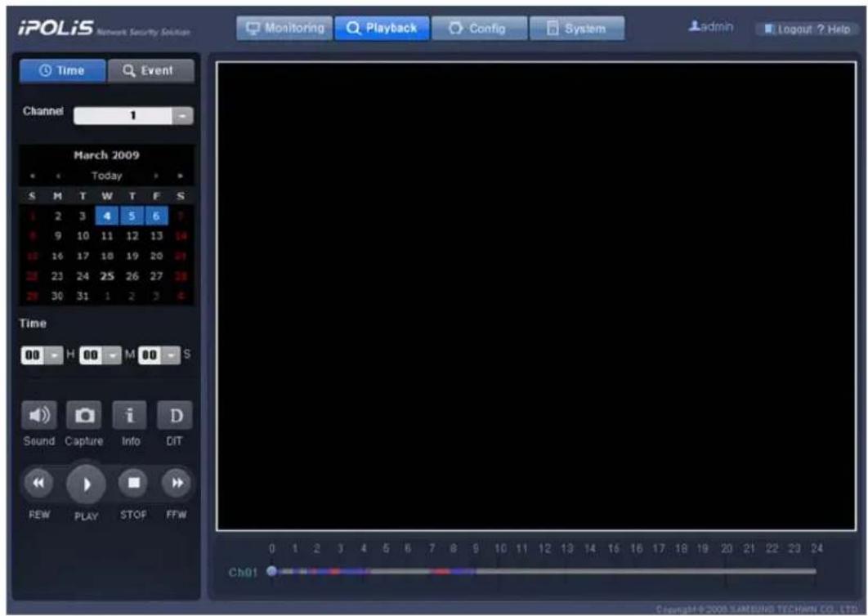Go to previous month in calendar
This screenshot has width=868, height=616.
click(x=57, y=176)
